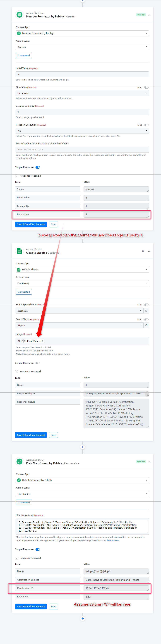Collapse Response Received in Counter step
This screenshot has width=161, height=644.
(17, 176)
